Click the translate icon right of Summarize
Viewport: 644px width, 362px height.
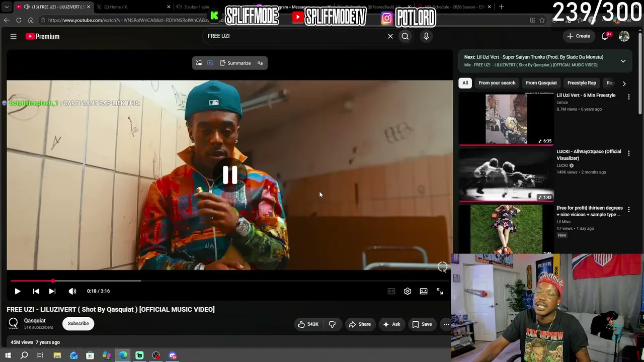[260, 63]
